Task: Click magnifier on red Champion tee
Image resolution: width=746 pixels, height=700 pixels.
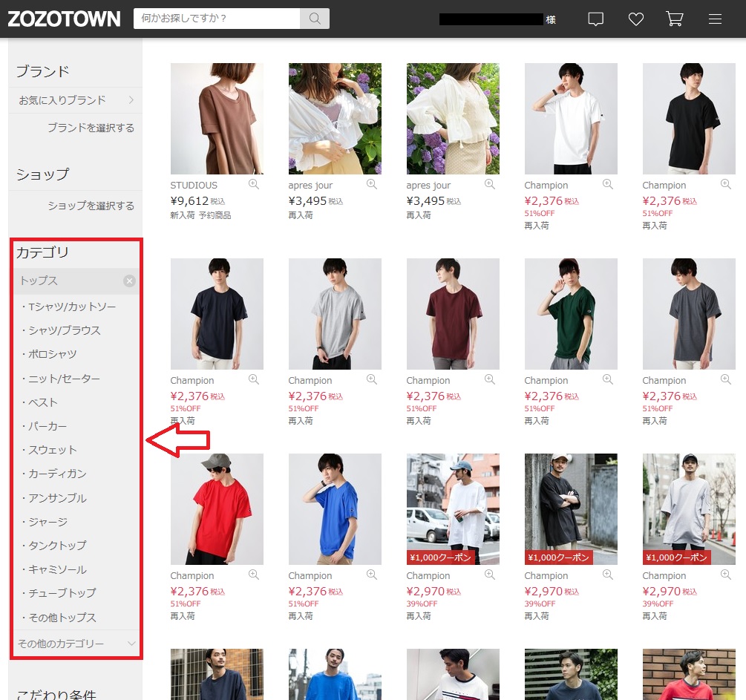Action: [x=254, y=575]
